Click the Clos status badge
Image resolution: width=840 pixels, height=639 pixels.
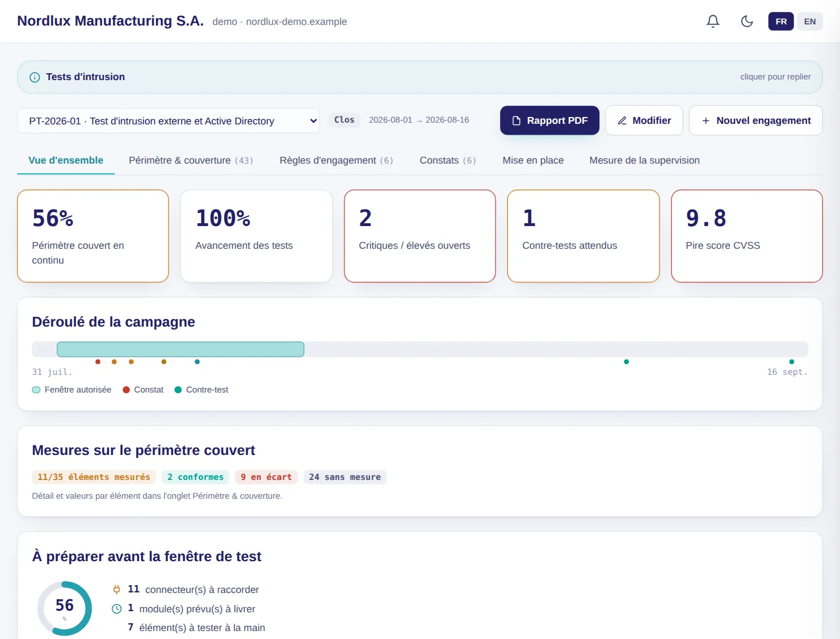coord(345,120)
